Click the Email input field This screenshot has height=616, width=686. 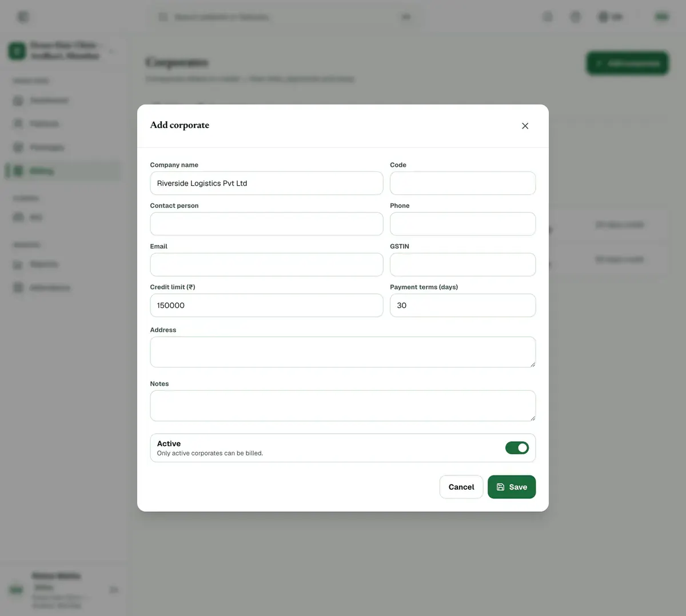[266, 265]
